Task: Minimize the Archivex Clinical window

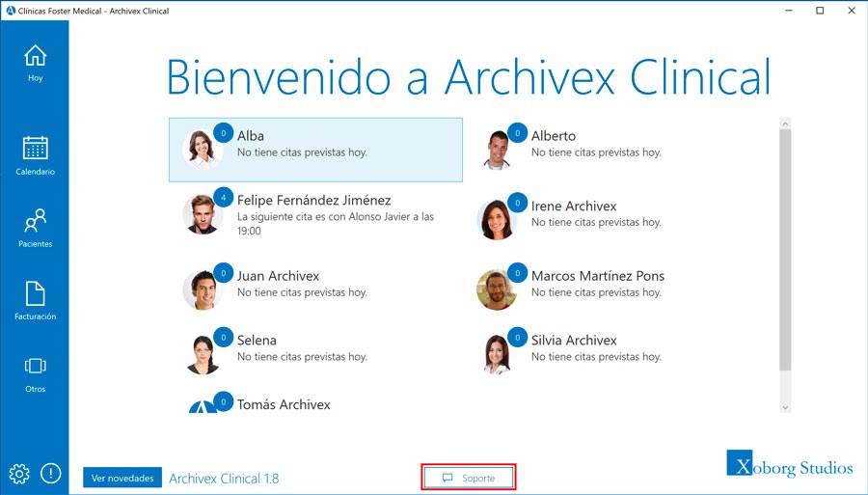Action: click(x=788, y=11)
